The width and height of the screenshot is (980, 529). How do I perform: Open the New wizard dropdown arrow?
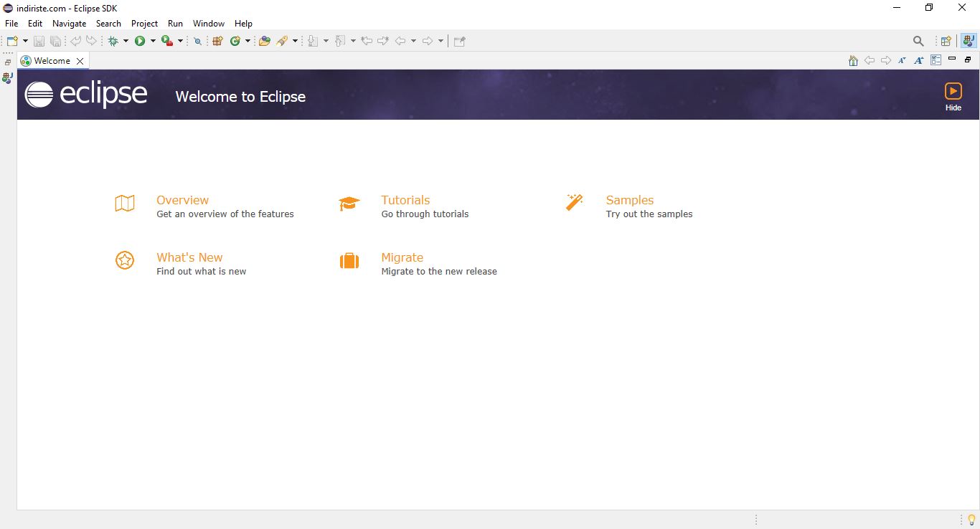click(26, 42)
